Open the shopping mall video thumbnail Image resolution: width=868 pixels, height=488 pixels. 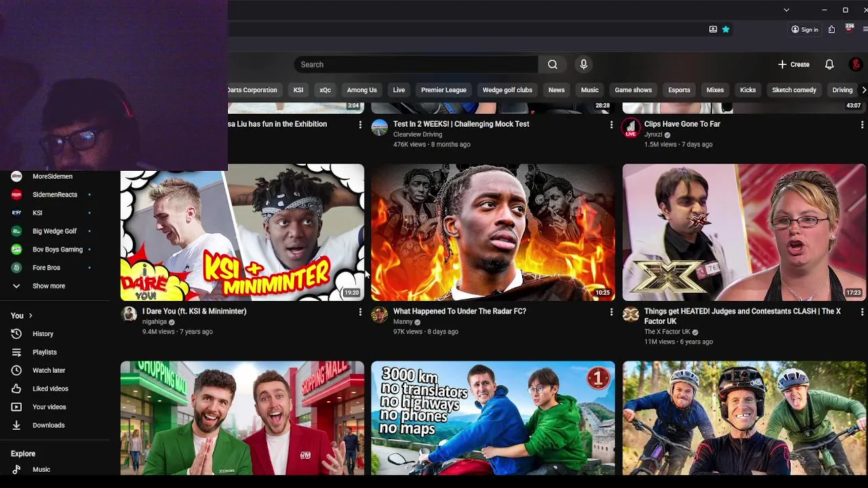pos(242,418)
